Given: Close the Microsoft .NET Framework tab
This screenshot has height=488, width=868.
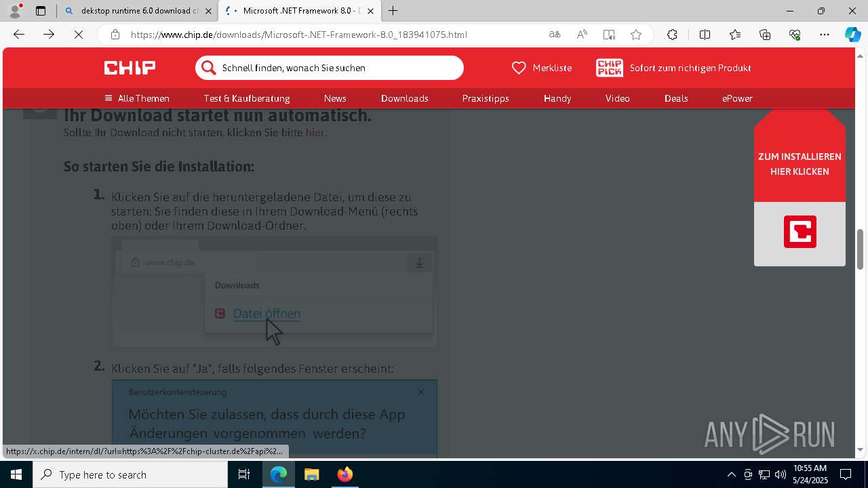Looking at the screenshot, I should (370, 11).
